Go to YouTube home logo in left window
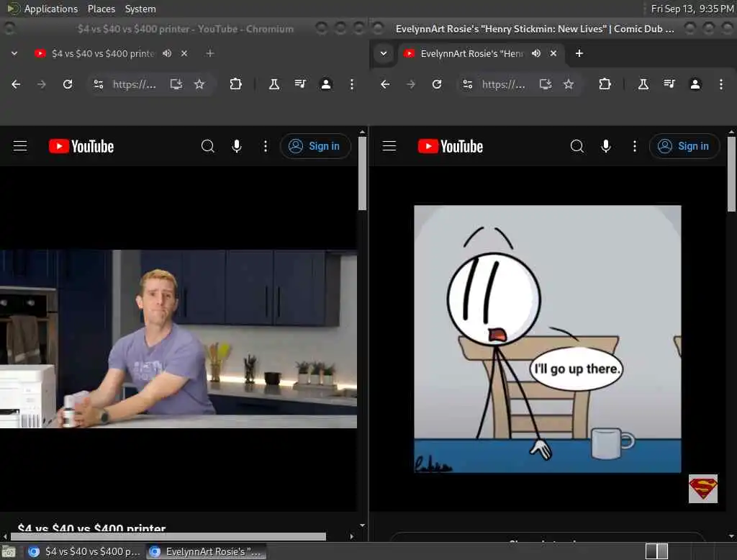 (x=81, y=146)
